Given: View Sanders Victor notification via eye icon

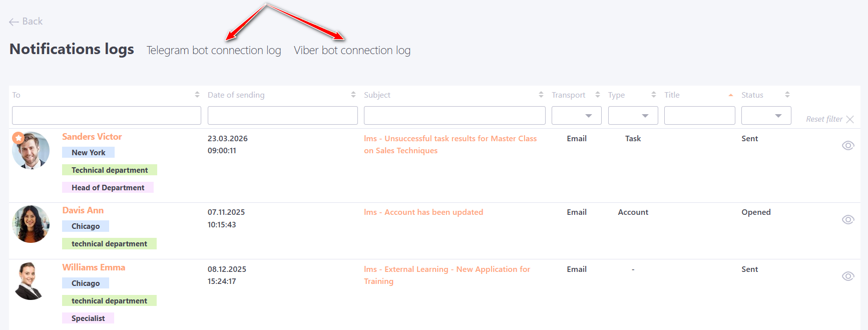Looking at the screenshot, I should [x=847, y=146].
